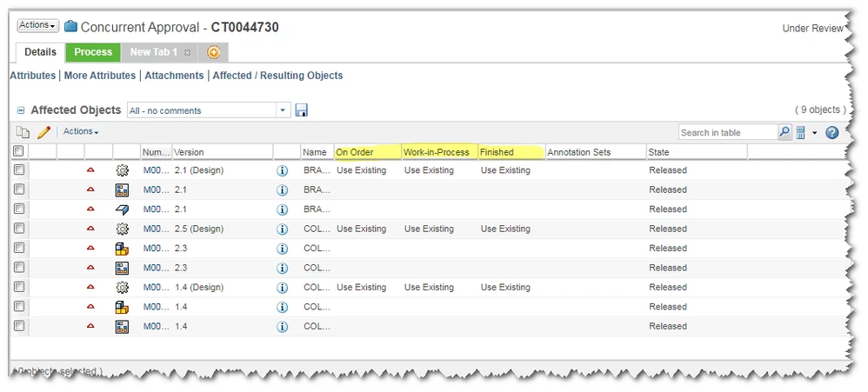
Task: Switch to the Process tab
Action: click(x=93, y=52)
